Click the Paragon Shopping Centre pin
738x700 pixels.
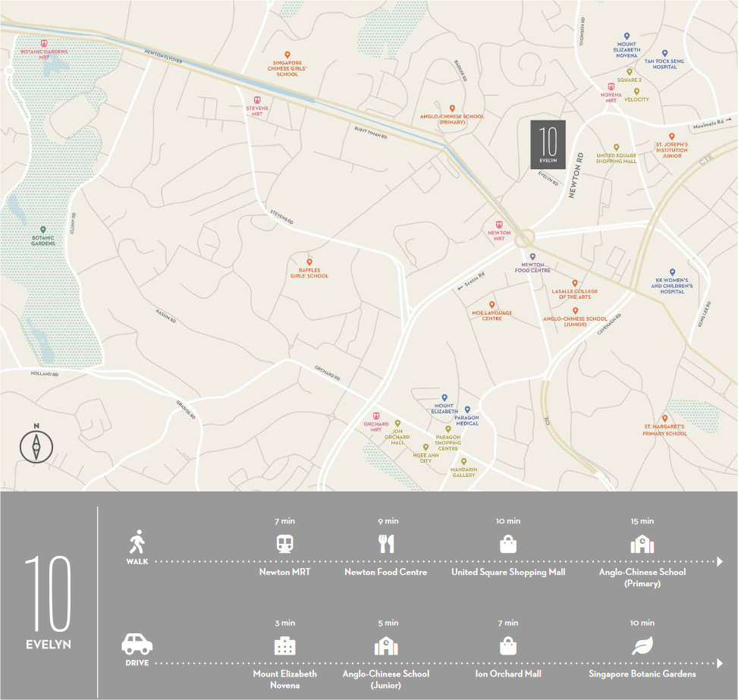click(x=448, y=429)
